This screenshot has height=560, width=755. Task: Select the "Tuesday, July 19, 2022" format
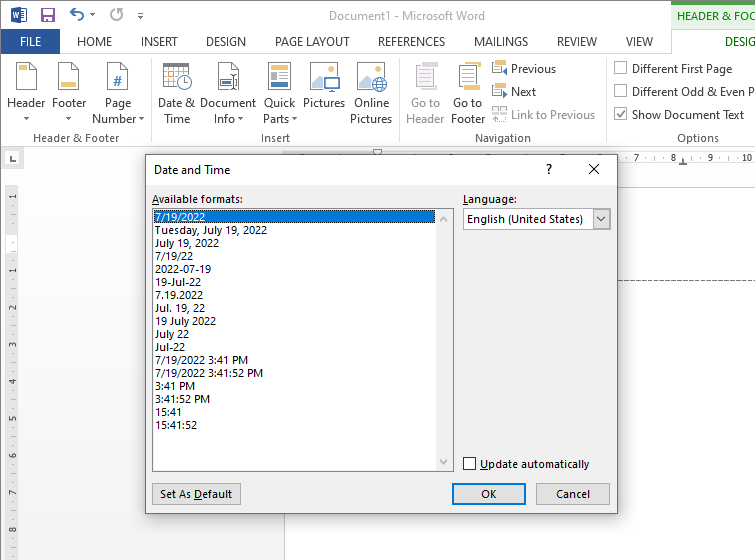tap(211, 230)
